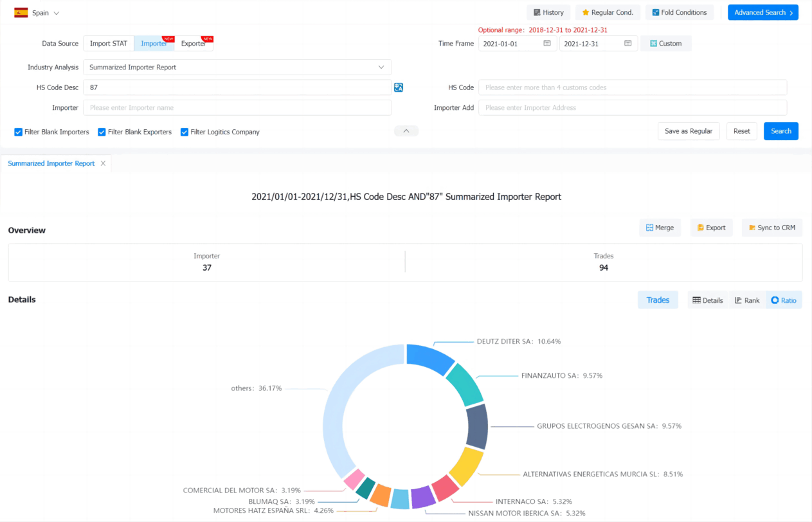Click DEUTZ DITER SA: 10.64% label
812x522 pixels.
(x=519, y=341)
